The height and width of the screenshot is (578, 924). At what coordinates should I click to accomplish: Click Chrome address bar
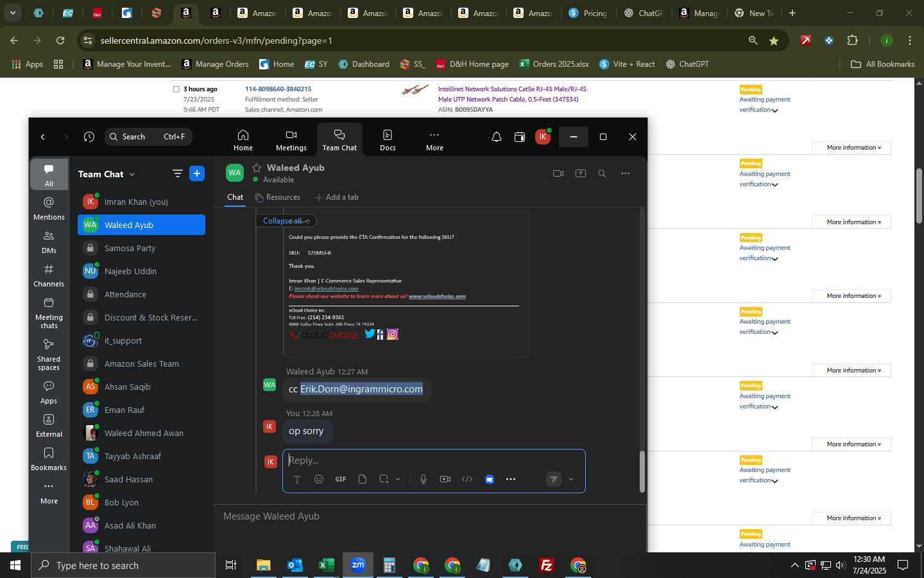point(411,40)
